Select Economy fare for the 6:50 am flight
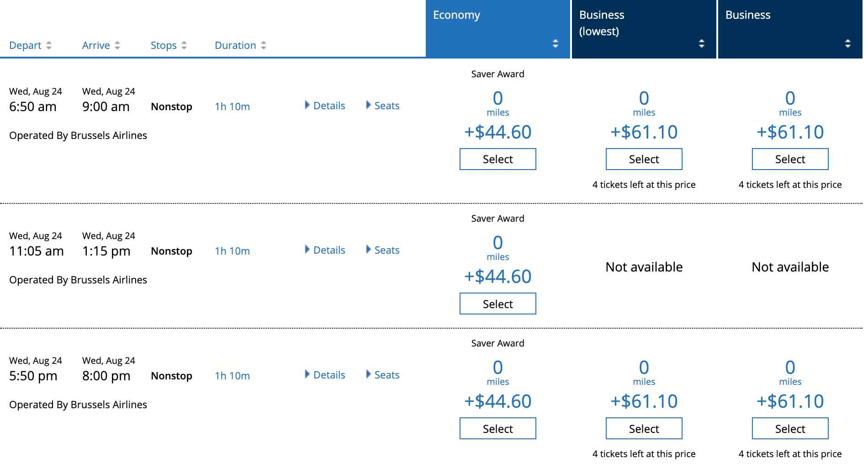 pyautogui.click(x=498, y=159)
